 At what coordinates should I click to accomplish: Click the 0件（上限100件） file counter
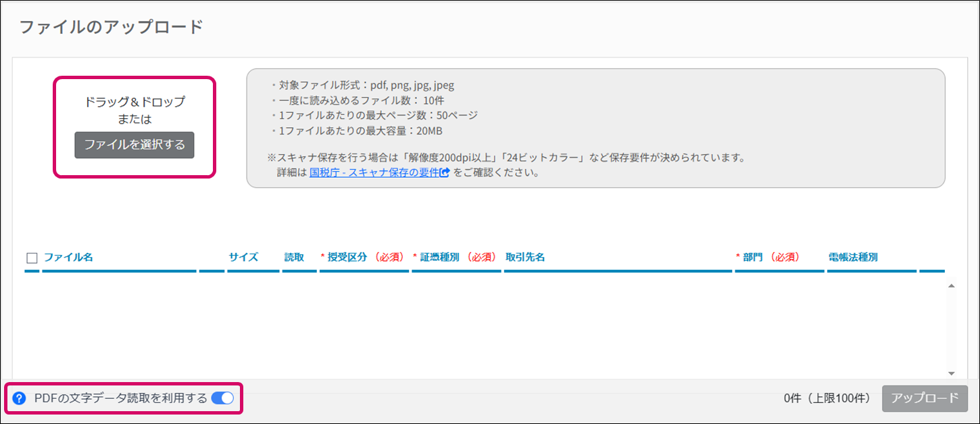pyautogui.click(x=827, y=398)
